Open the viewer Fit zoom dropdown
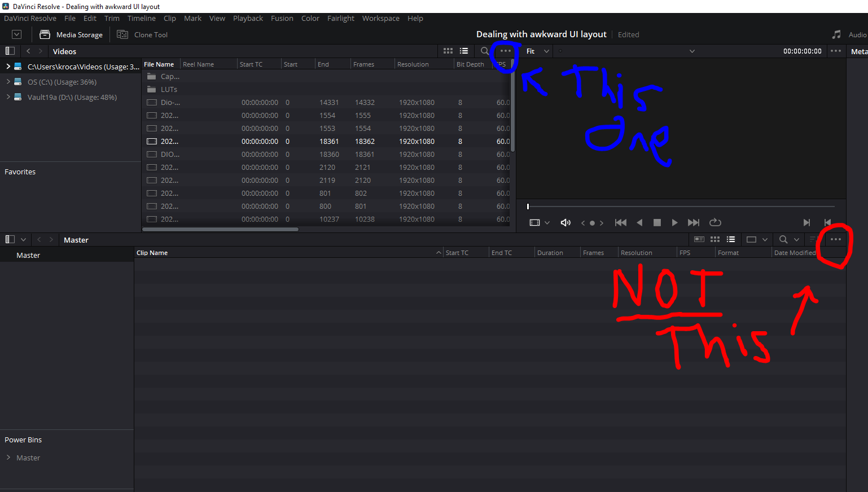The width and height of the screenshot is (868, 492). (x=538, y=51)
